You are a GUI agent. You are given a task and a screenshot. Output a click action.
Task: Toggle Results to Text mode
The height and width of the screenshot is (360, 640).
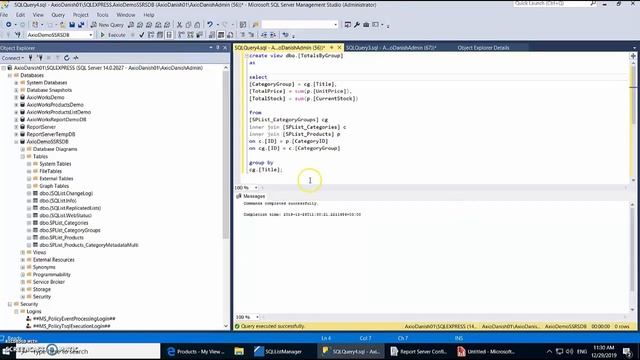[x=212, y=35]
